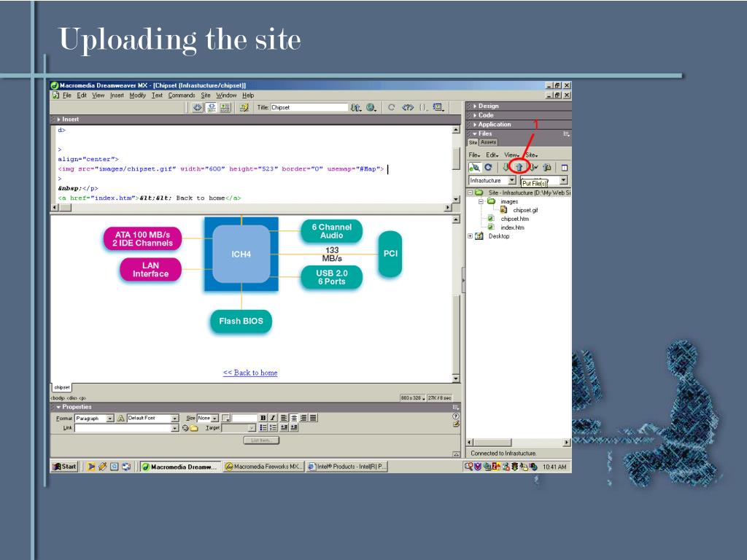747x560 pixels.
Task: Click the Point to File target icon
Action: coord(185,428)
